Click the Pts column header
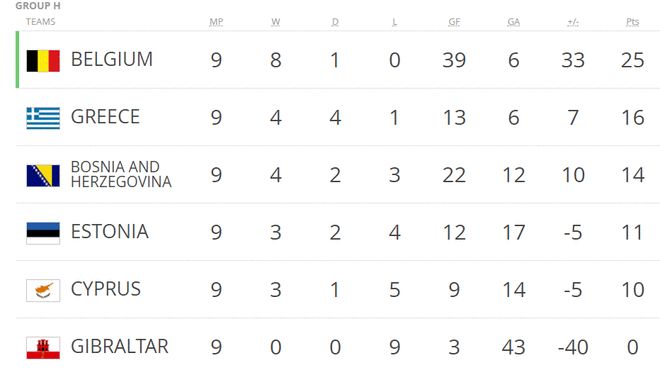660x375 pixels. (x=633, y=22)
